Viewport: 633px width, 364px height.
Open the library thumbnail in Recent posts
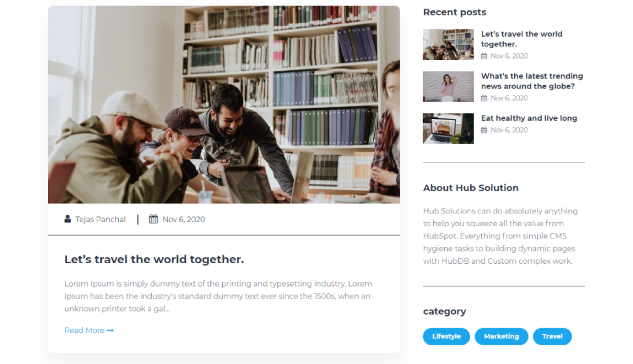448,45
